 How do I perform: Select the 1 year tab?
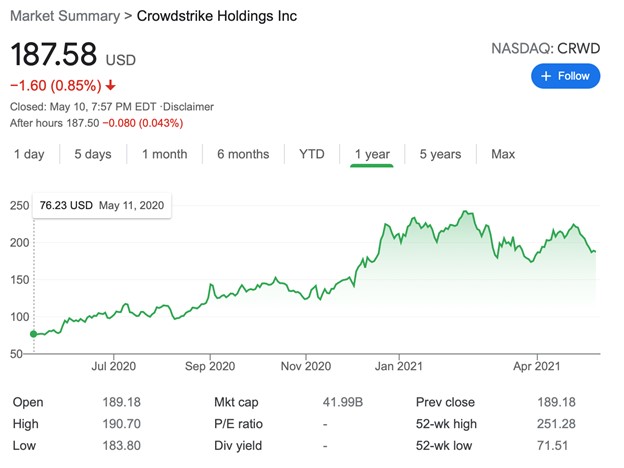[372, 154]
